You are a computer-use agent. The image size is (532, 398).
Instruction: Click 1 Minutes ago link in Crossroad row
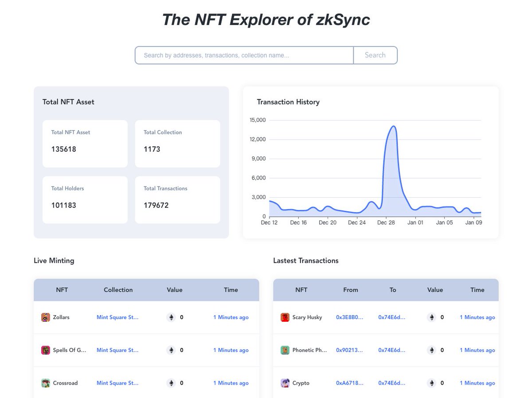point(231,383)
